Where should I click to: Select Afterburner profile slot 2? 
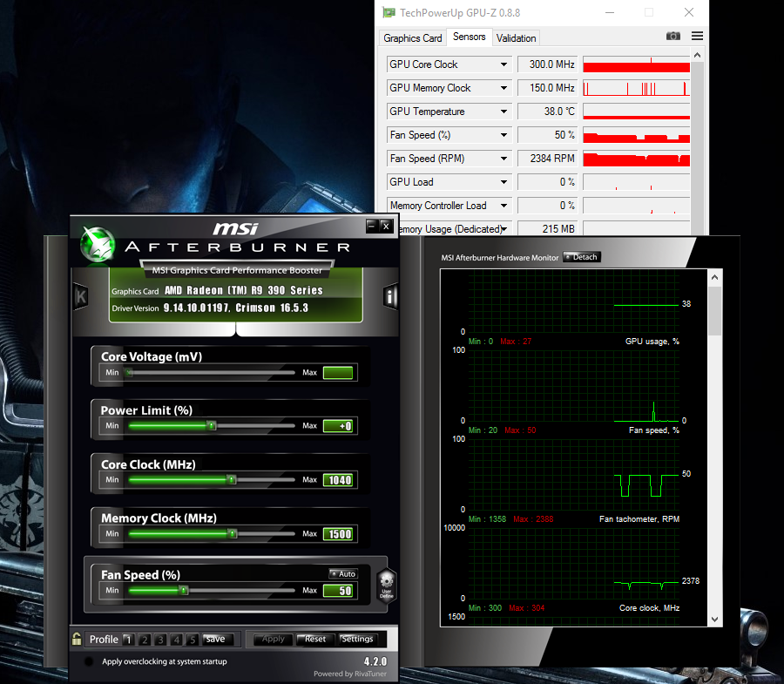(x=145, y=640)
